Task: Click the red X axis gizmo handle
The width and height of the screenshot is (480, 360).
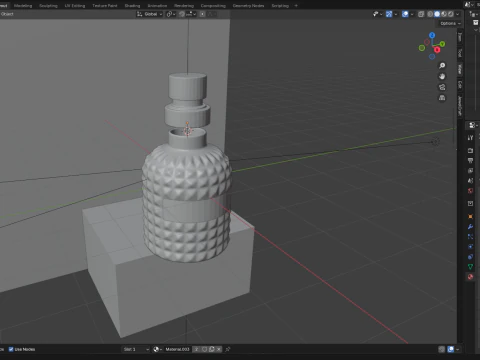Action: [437, 50]
